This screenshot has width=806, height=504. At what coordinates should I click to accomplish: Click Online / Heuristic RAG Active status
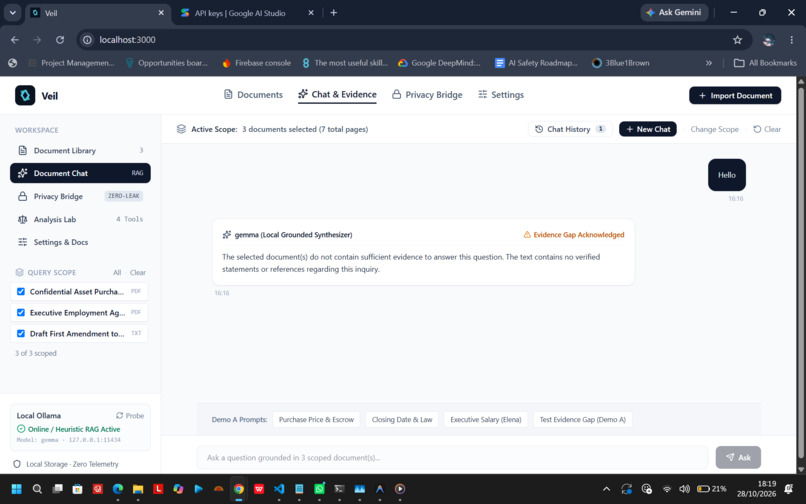(x=68, y=429)
